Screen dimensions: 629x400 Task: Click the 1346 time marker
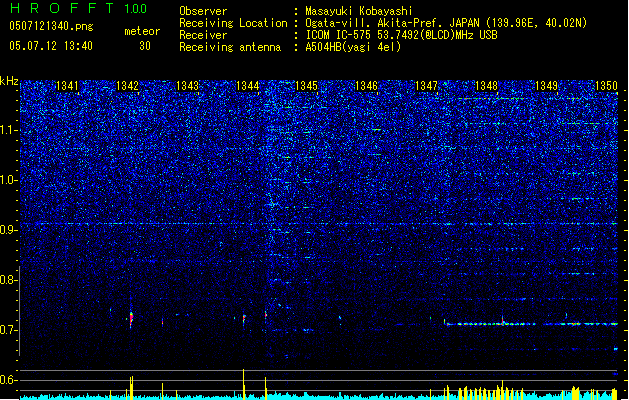[x=366, y=86]
